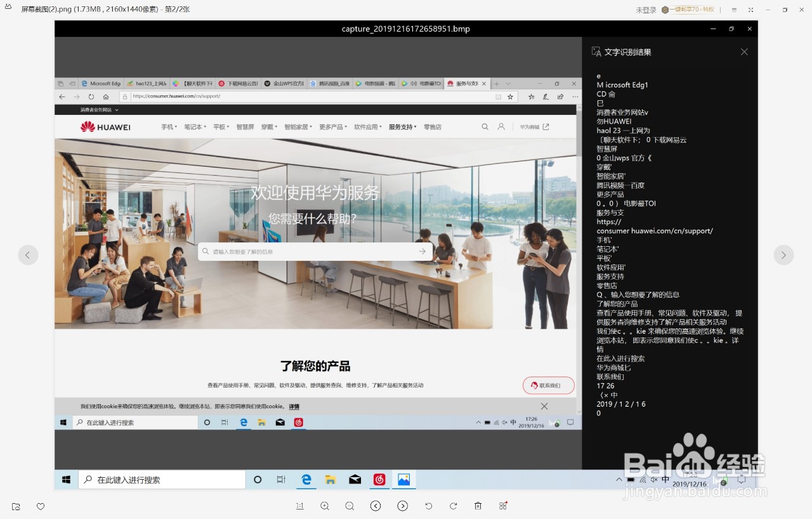Click the 文字识别结果 text recognition icon
This screenshot has width=812, height=519.
pyautogui.click(x=596, y=52)
